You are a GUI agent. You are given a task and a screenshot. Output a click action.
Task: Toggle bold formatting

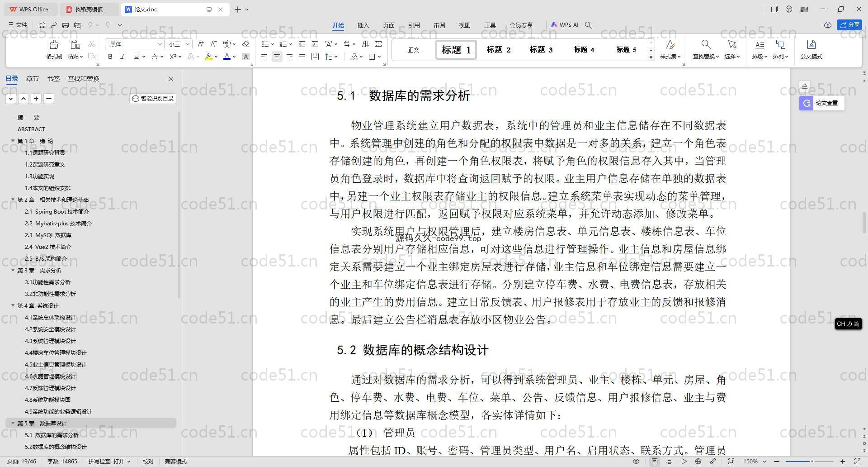(110, 57)
